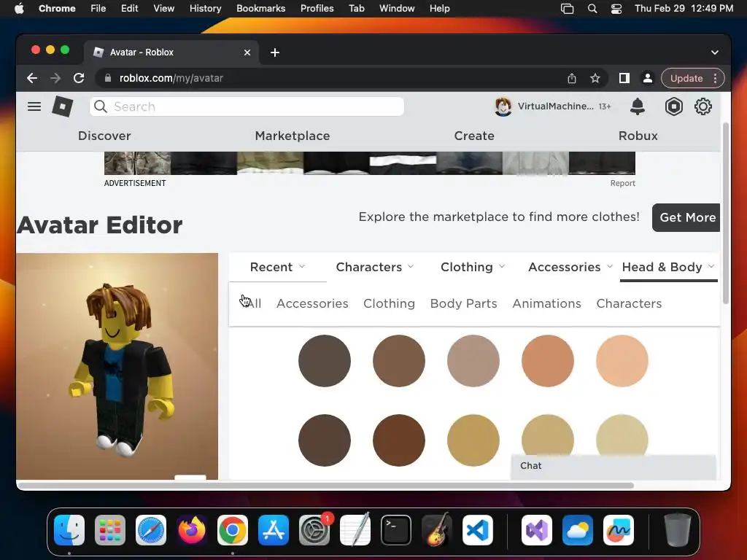The height and width of the screenshot is (560, 747).
Task: Open the Robux page link
Action: (638, 136)
